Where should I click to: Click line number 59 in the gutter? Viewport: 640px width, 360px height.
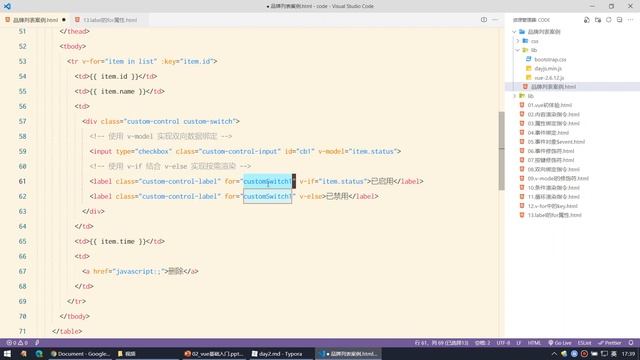click(22, 151)
